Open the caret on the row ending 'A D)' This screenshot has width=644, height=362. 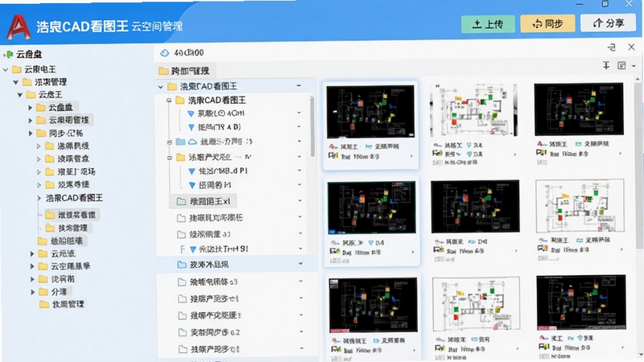point(299,127)
